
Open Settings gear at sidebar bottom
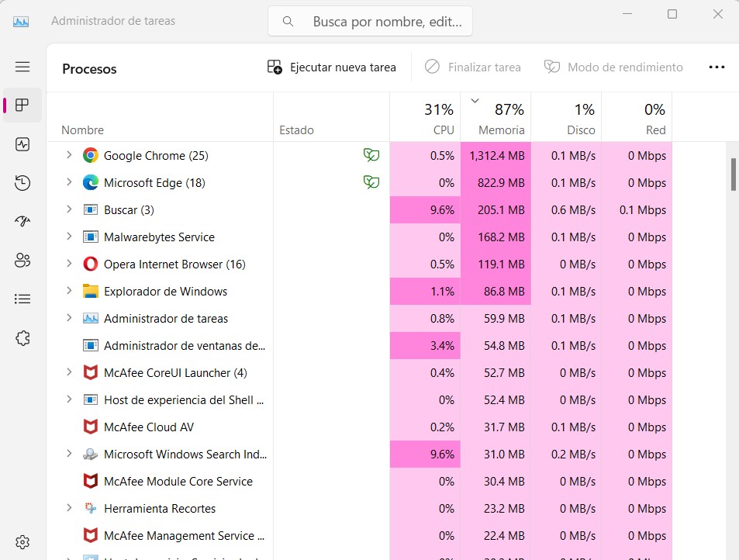pyautogui.click(x=22, y=542)
